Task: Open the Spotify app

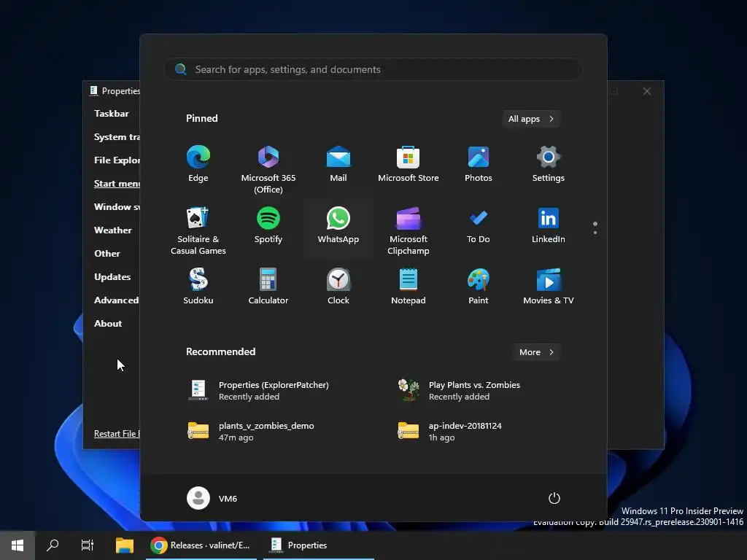Action: tap(268, 226)
